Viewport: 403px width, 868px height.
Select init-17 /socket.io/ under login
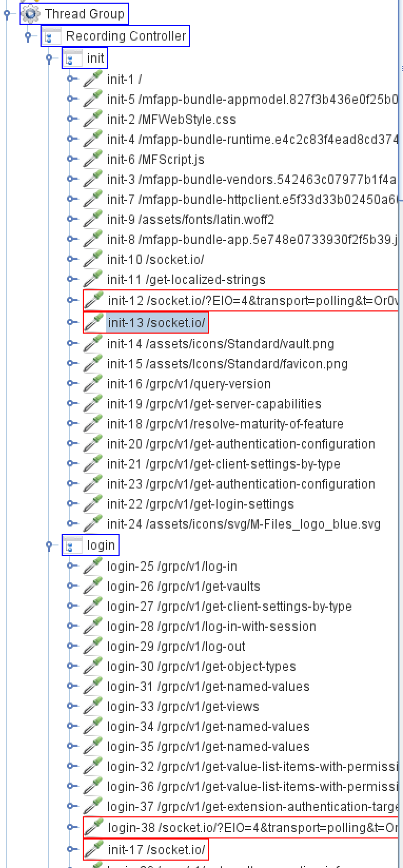(x=156, y=850)
